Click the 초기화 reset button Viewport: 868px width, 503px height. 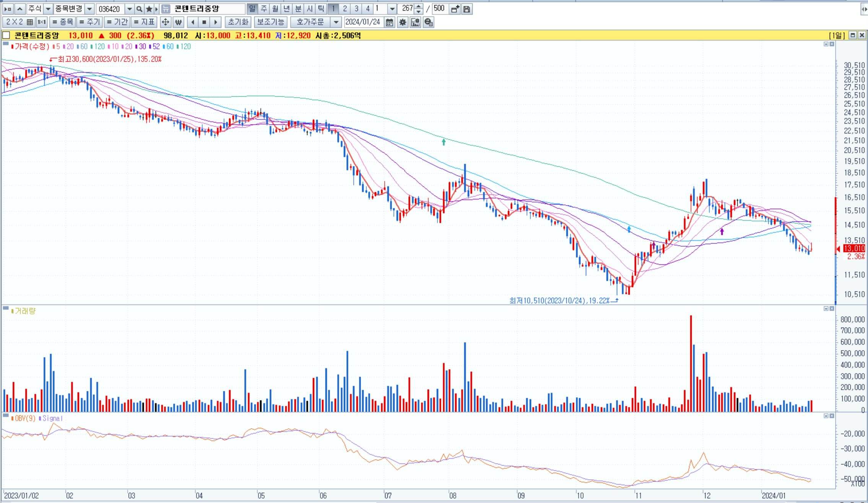pyautogui.click(x=238, y=22)
